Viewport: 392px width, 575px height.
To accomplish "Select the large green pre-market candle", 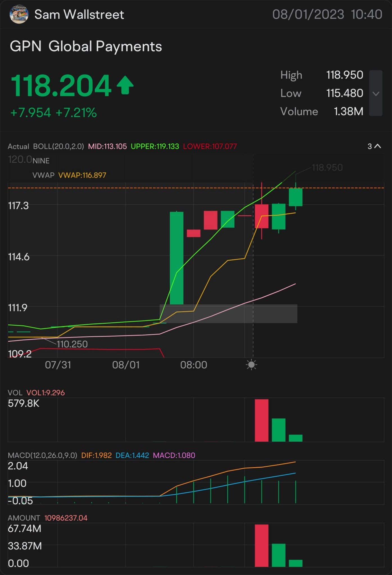I will pyautogui.click(x=177, y=258).
